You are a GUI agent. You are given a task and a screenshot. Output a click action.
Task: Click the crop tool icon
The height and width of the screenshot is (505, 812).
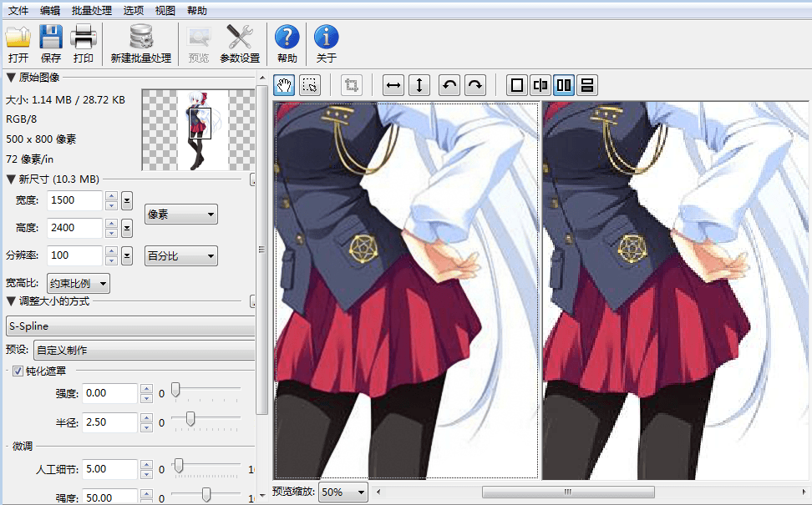tap(351, 85)
